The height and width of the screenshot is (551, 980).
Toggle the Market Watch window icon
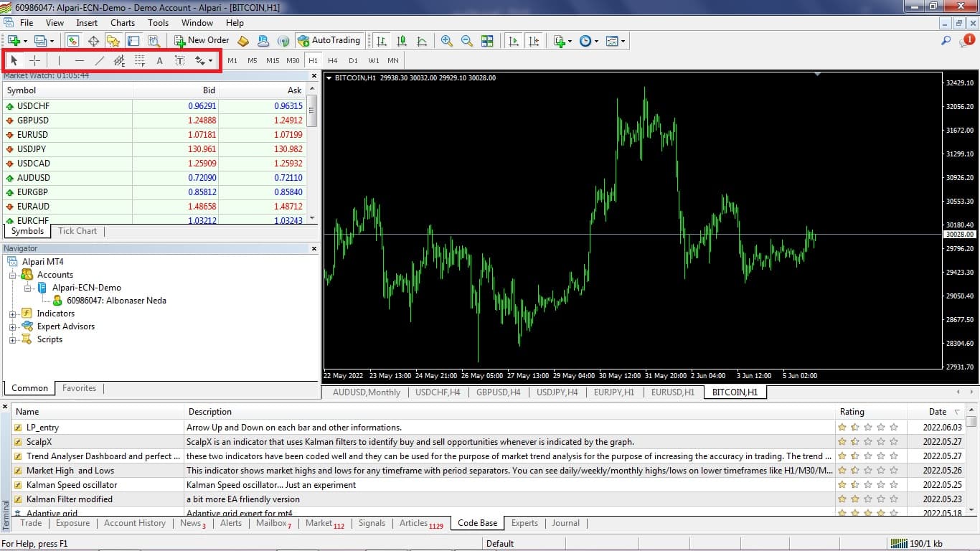72,41
